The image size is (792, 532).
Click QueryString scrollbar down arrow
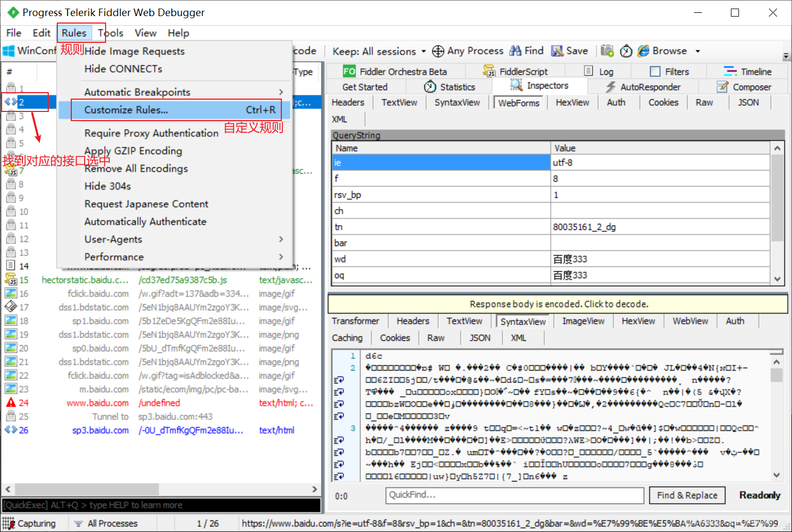tap(778, 279)
